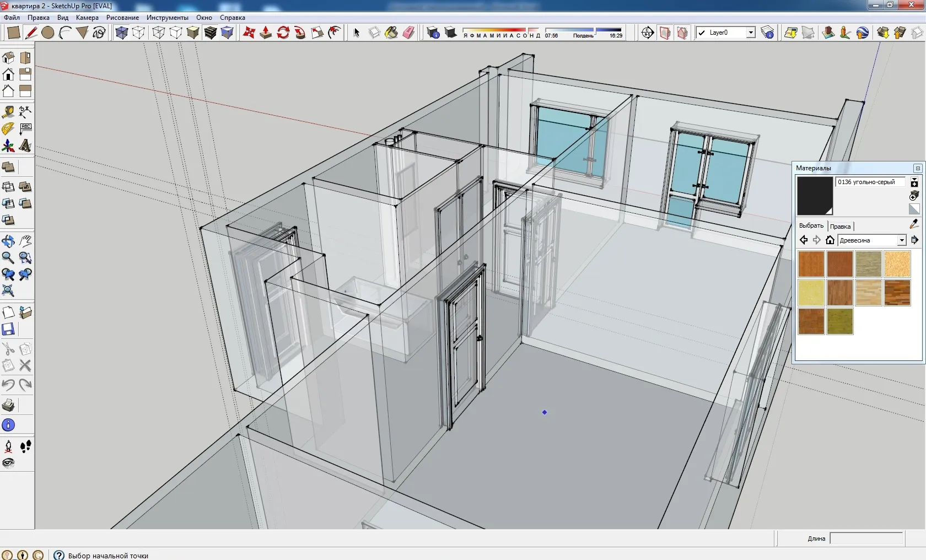Screen dimensions: 926x560
Task: Pick the pink Eraser tool
Action: click(x=408, y=33)
